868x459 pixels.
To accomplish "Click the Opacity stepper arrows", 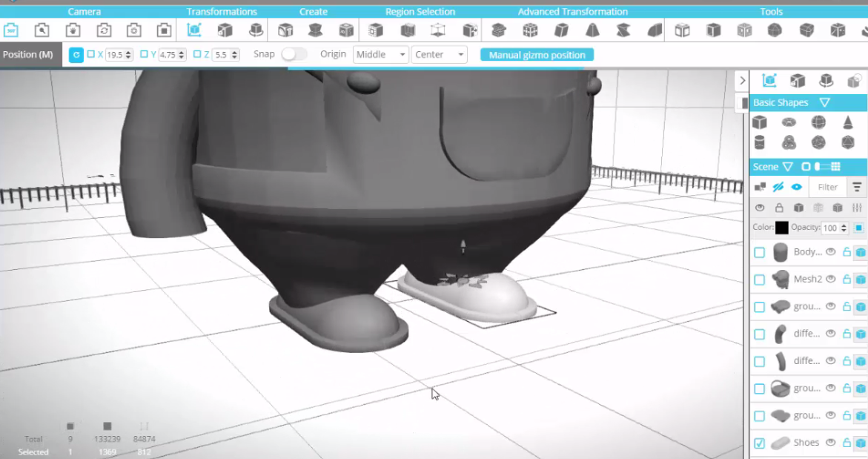I will 844,228.
